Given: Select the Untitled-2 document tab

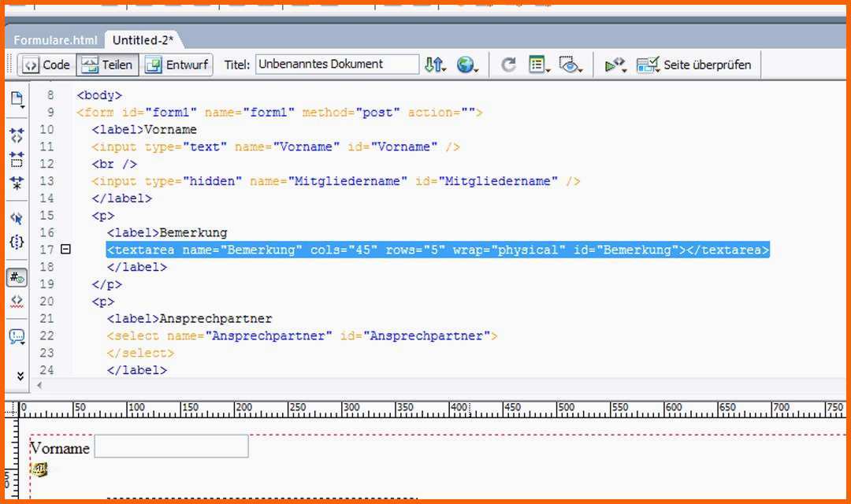Looking at the screenshot, I should tap(143, 40).
